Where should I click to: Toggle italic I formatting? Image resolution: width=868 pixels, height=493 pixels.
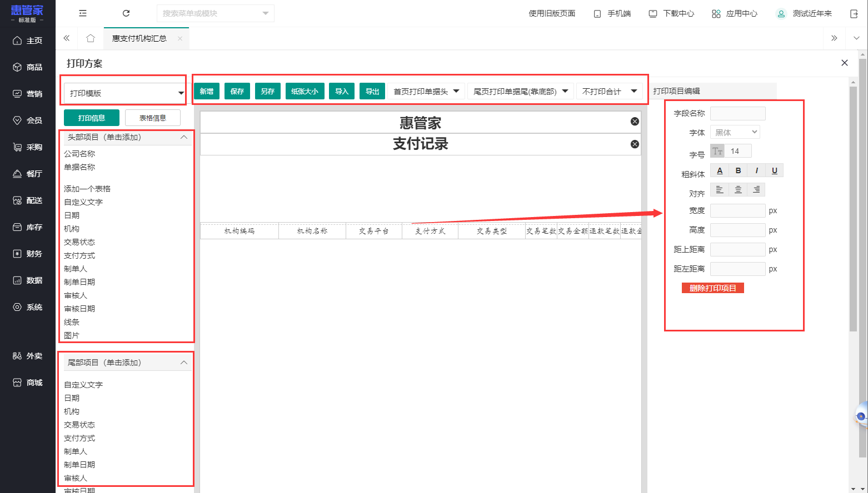[x=756, y=170]
